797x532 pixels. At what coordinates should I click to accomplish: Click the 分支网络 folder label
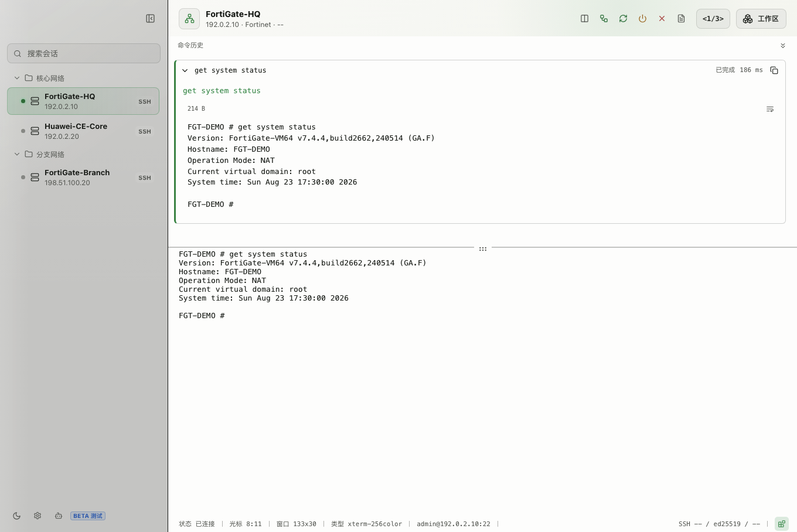tap(50, 154)
